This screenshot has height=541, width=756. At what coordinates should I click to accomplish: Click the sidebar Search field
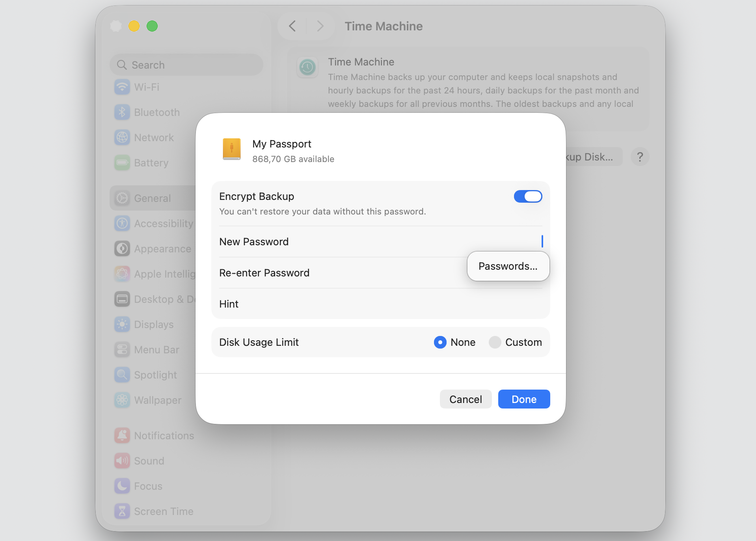click(186, 65)
